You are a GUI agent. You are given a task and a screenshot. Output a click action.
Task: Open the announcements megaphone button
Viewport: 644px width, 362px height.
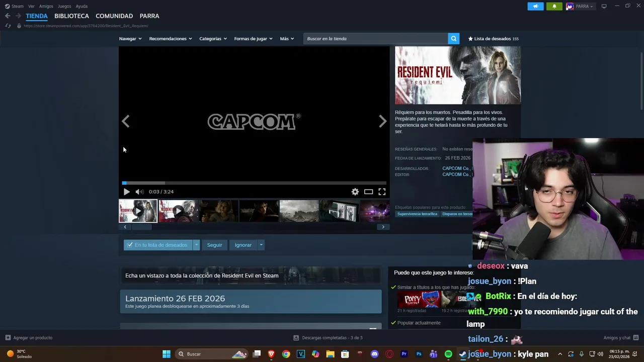pyautogui.click(x=535, y=6)
